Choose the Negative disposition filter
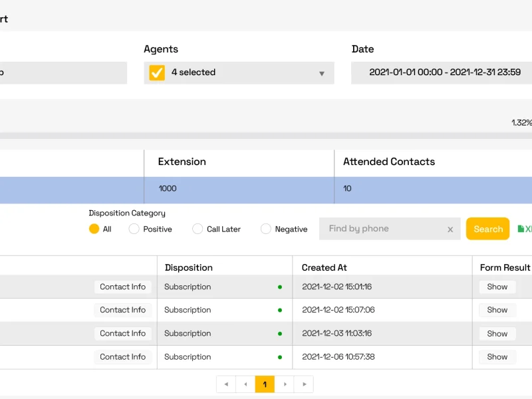 click(x=265, y=229)
